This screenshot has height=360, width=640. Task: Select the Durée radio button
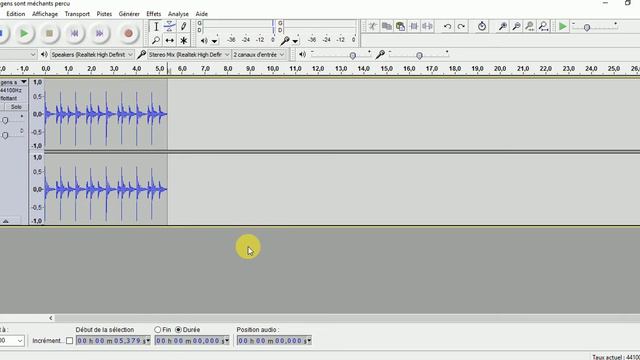pyautogui.click(x=178, y=329)
